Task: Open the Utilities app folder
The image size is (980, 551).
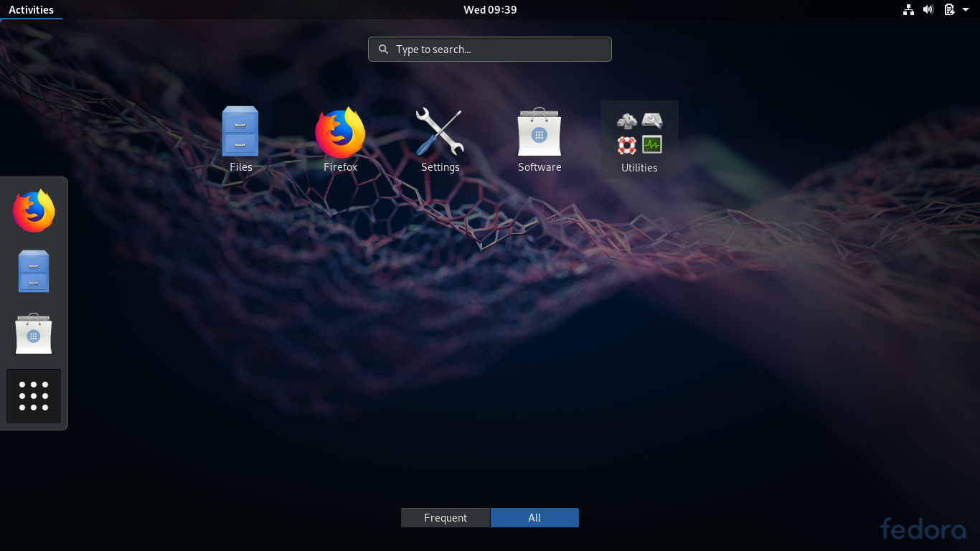Action: (x=639, y=140)
